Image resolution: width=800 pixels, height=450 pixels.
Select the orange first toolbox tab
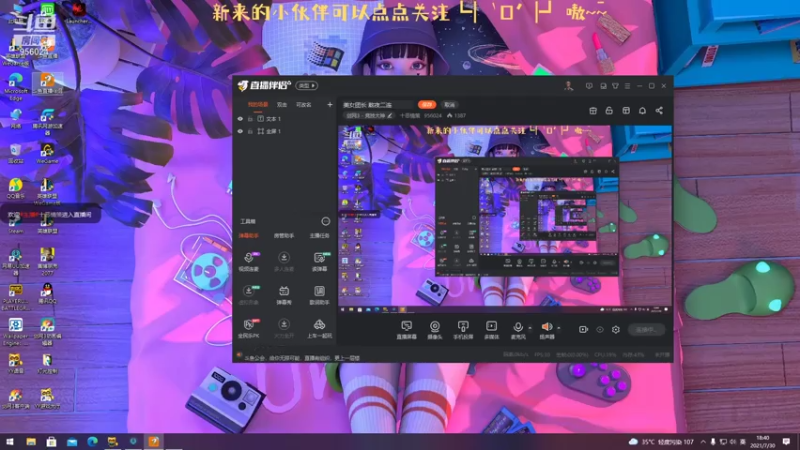click(x=249, y=236)
